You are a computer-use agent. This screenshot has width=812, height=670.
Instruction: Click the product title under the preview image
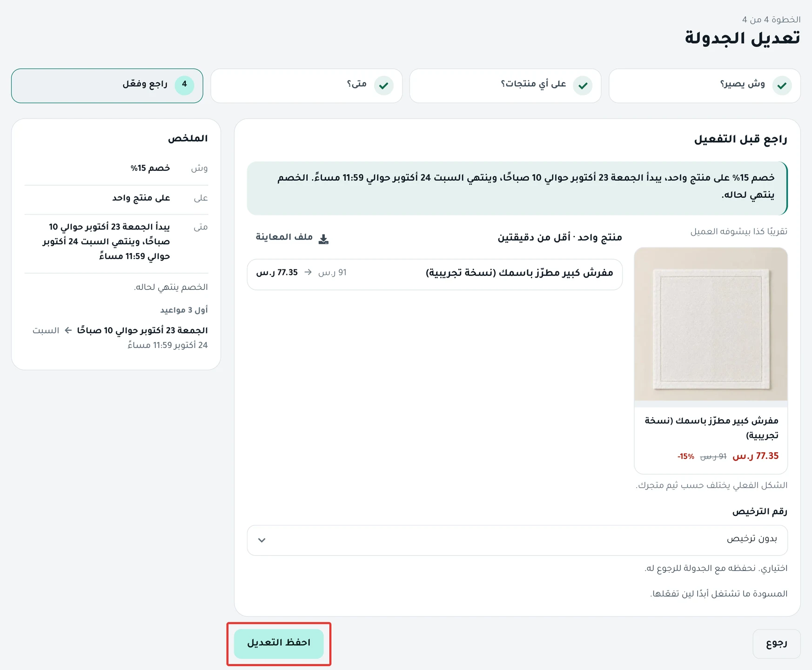(711, 428)
